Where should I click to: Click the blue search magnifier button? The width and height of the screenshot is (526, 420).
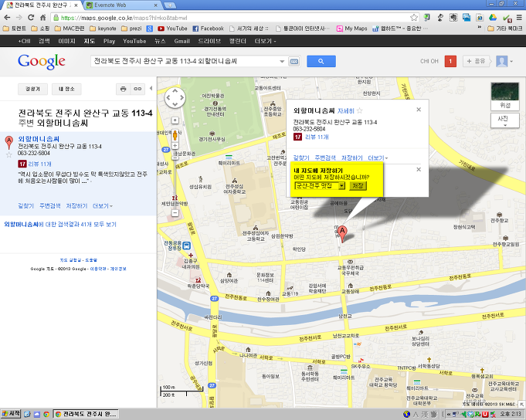click(321, 61)
